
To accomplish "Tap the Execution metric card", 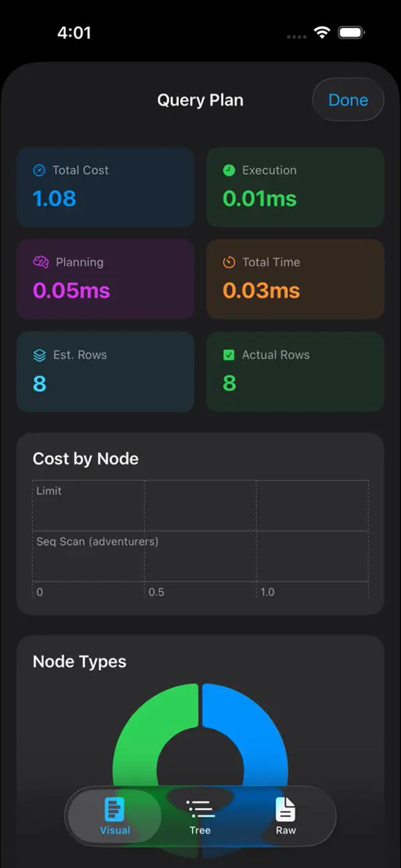I will (295, 187).
